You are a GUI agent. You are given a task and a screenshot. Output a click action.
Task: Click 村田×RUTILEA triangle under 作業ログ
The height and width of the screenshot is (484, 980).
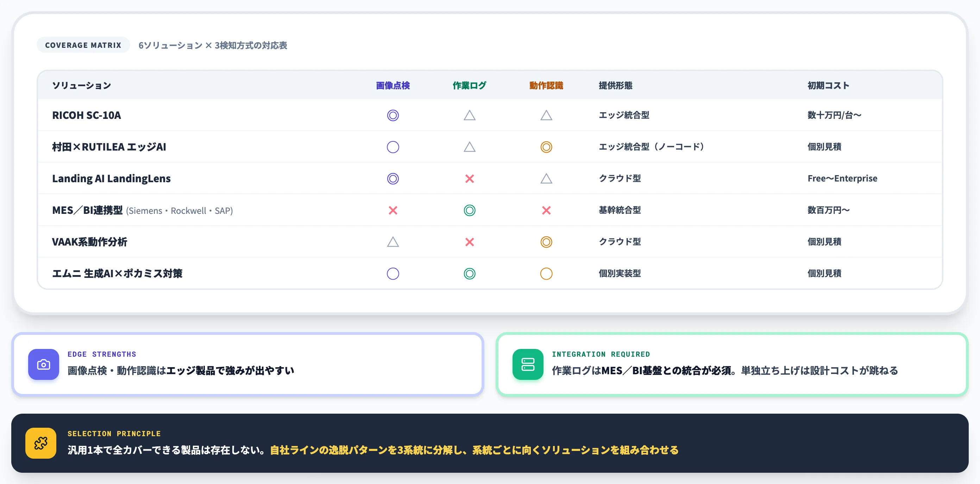[x=470, y=147]
